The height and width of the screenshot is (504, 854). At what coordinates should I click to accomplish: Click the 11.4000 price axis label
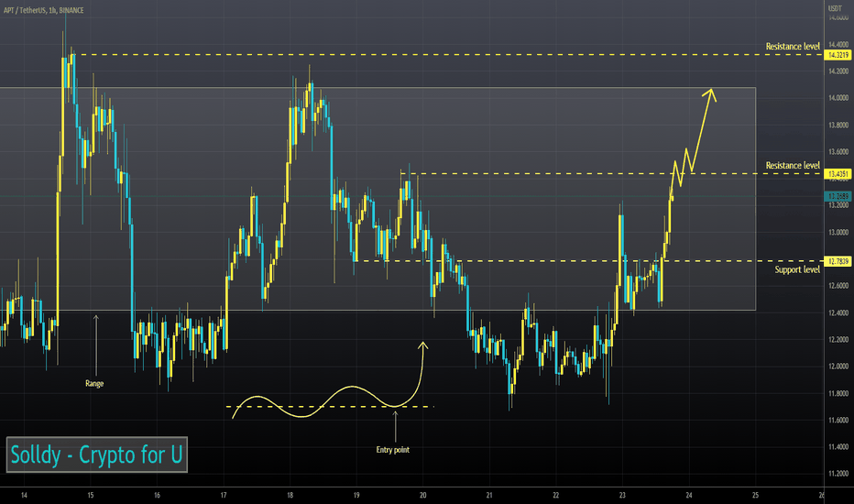838,447
